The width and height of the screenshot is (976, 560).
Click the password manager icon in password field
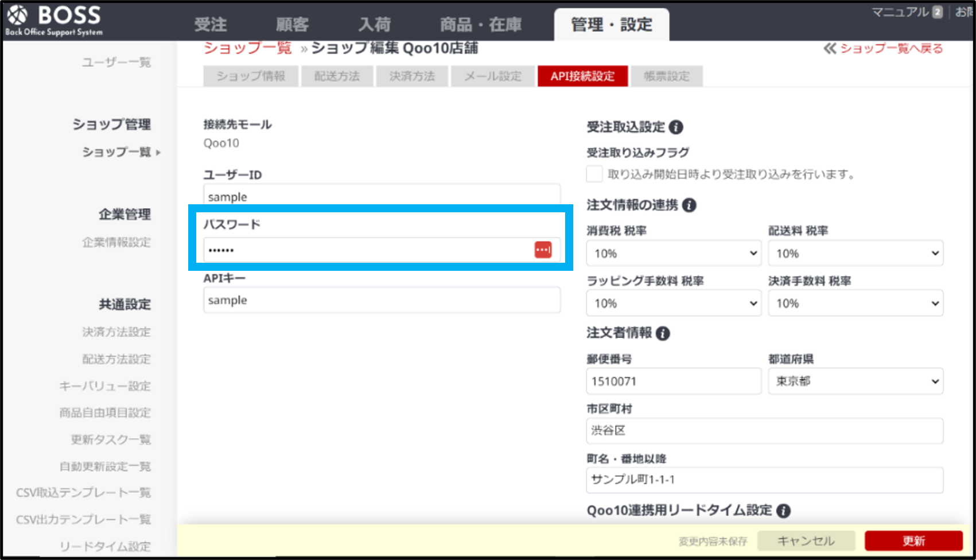[x=543, y=250]
